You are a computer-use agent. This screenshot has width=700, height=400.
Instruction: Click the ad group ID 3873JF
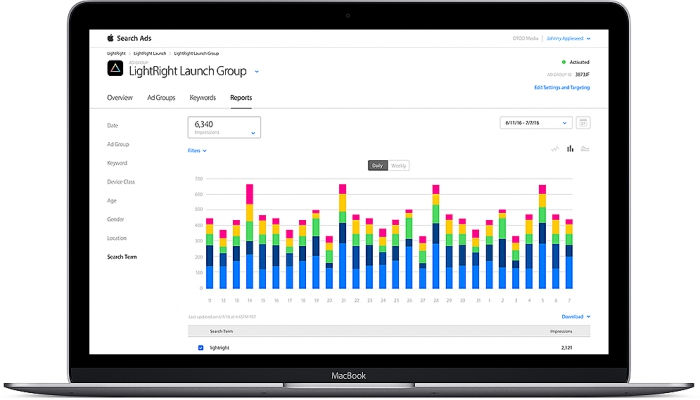583,75
